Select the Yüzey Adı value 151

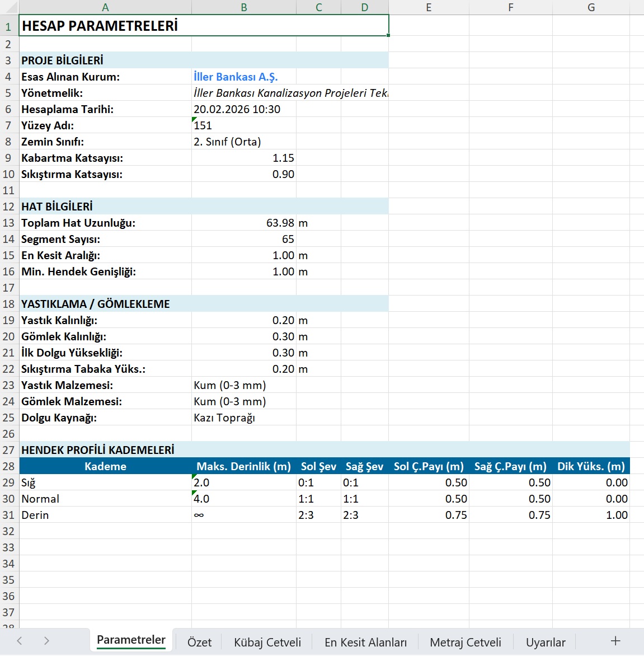tap(244, 125)
